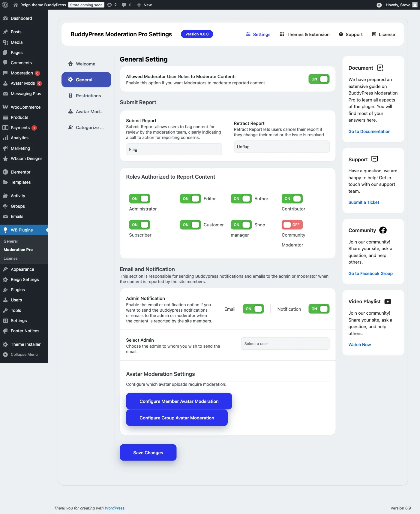Select the Welcome section
The width and height of the screenshot is (420, 514).
coord(86,64)
